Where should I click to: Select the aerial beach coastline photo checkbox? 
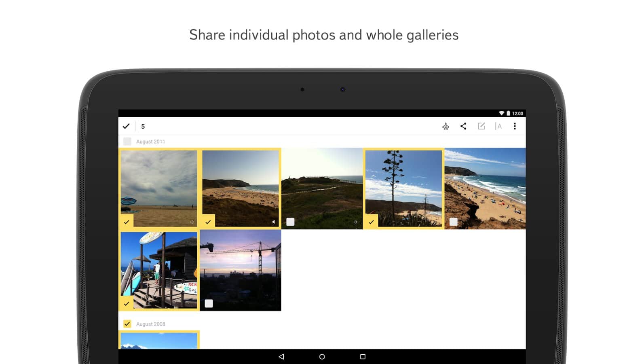click(x=454, y=222)
